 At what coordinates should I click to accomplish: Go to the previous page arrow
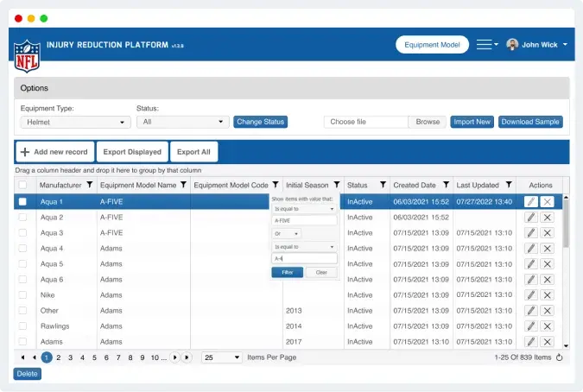coord(35,357)
